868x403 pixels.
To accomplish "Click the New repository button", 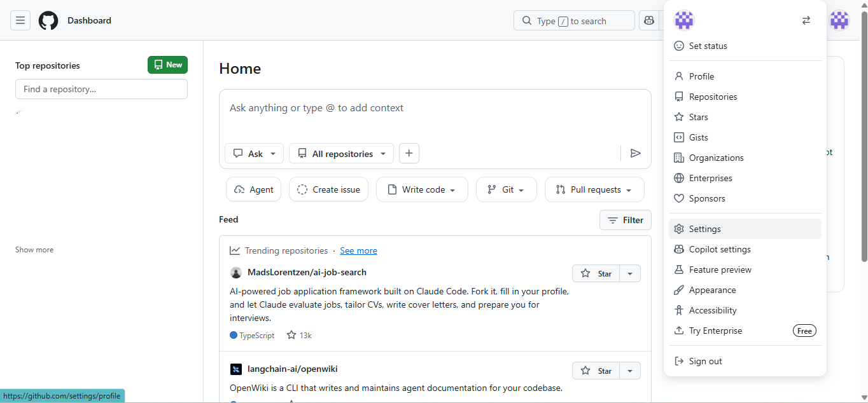I will click(x=167, y=65).
